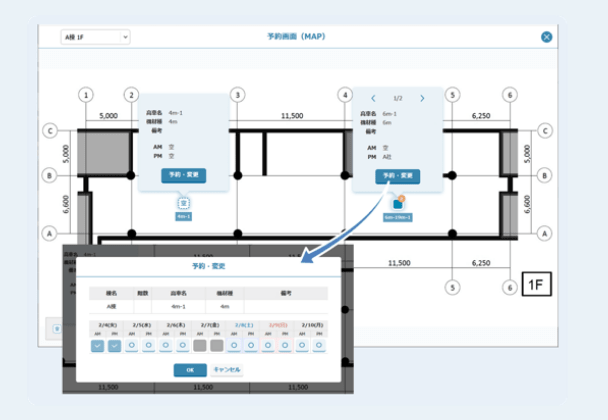This screenshot has width=608, height=420.
Task: Close the 予約画面 (MAP) window
Action: [546, 37]
